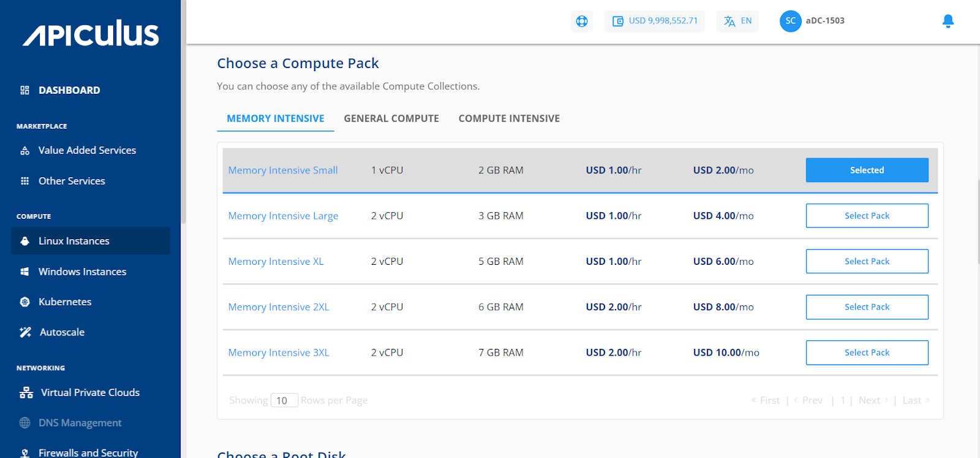Click the rows per page field
980x458 pixels.
click(x=284, y=400)
